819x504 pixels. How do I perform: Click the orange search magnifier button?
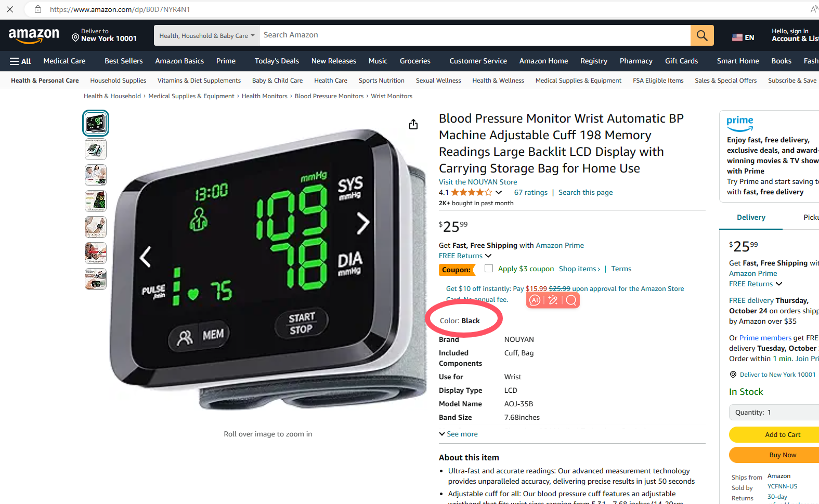pyautogui.click(x=702, y=35)
